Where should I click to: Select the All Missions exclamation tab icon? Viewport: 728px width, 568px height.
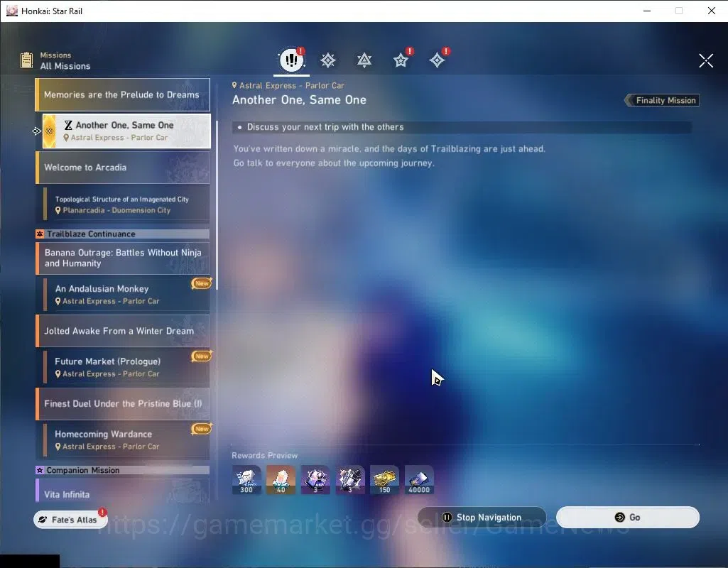292,60
